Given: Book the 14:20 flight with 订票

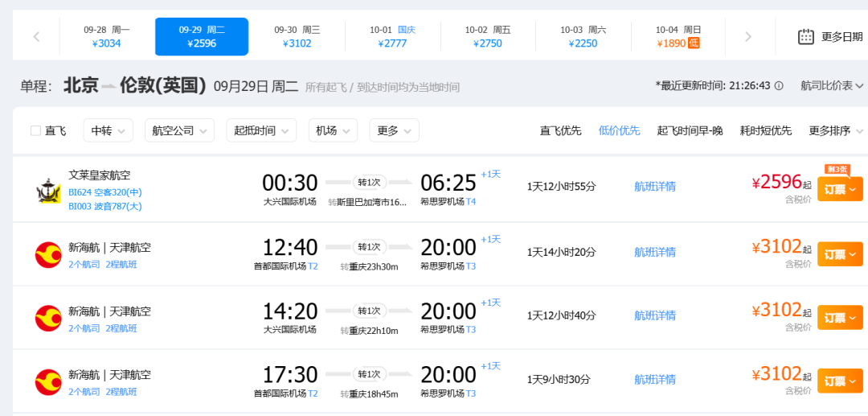Looking at the screenshot, I should point(840,318).
